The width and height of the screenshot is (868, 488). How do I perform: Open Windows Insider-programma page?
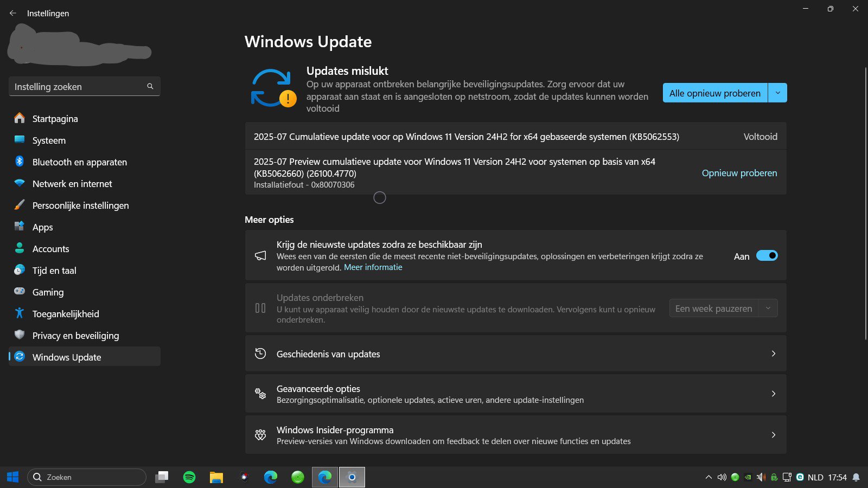(x=516, y=435)
